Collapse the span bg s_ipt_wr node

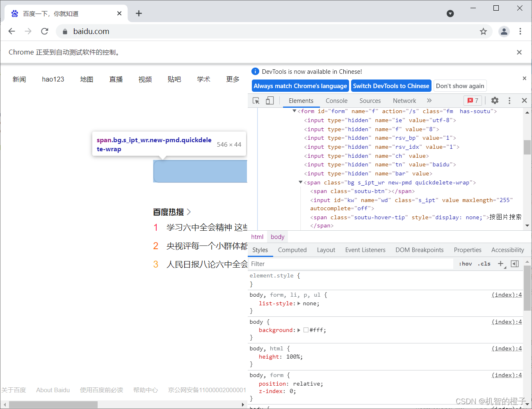[300, 182]
